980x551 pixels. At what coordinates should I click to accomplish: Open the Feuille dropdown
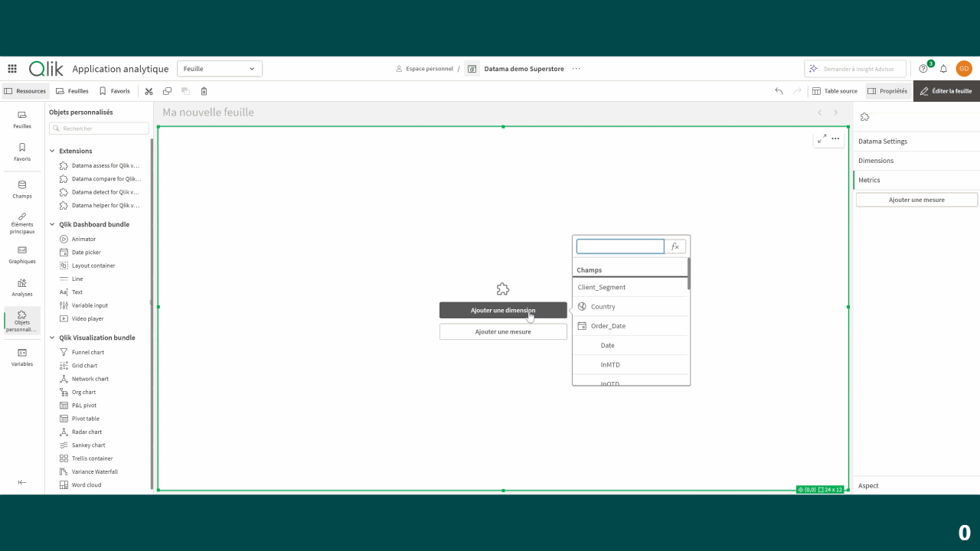coord(220,69)
